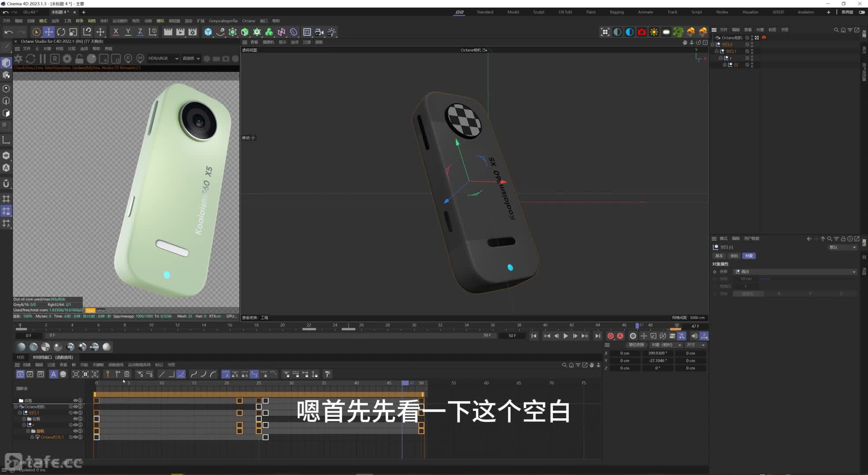Viewport: 868px width, 475px height.
Task: Click the Cube primitive icon
Action: point(208,32)
